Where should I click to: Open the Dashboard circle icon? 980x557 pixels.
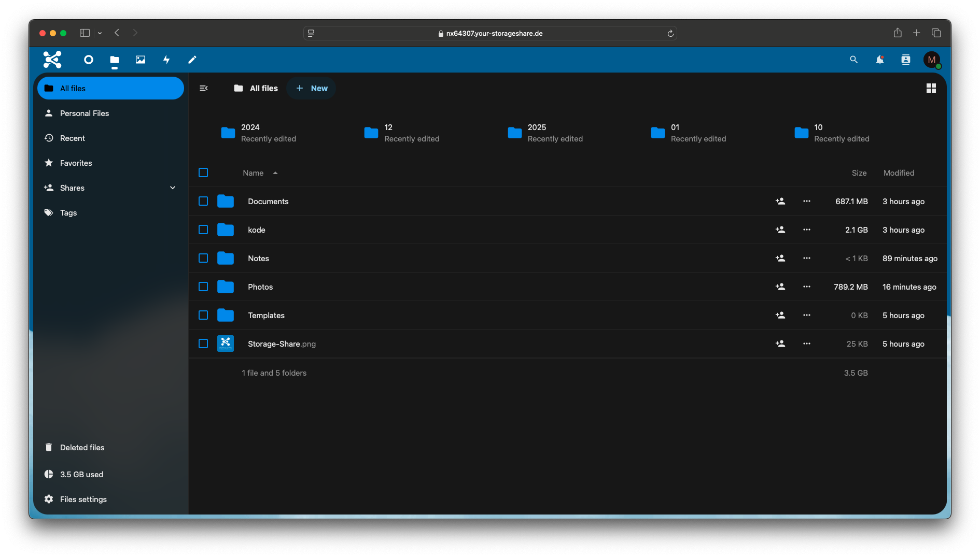coord(89,60)
